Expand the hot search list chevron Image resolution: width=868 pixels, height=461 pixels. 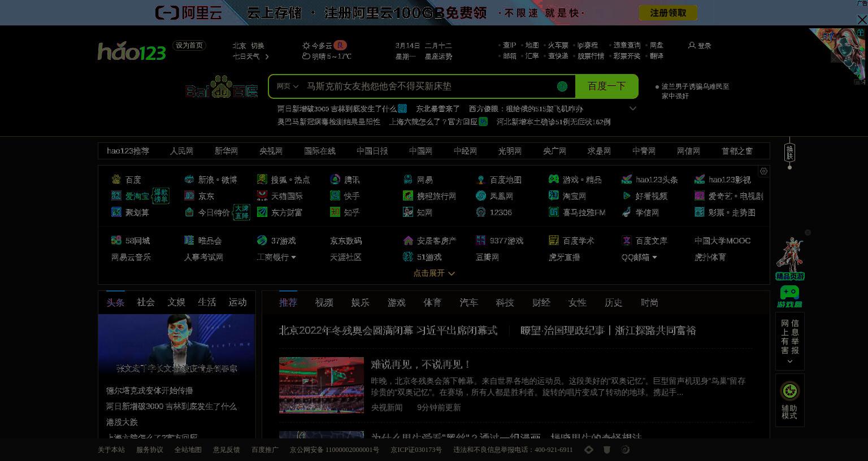(x=633, y=108)
